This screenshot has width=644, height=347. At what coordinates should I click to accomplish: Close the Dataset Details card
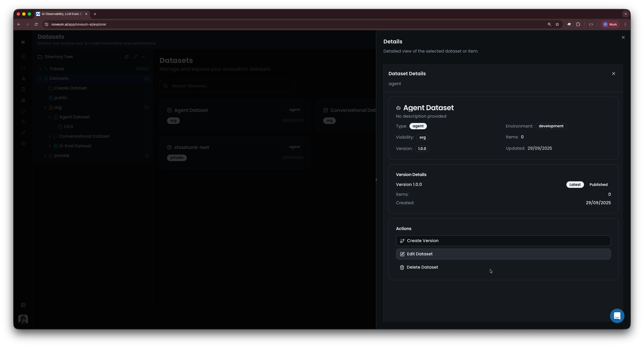coord(613,74)
